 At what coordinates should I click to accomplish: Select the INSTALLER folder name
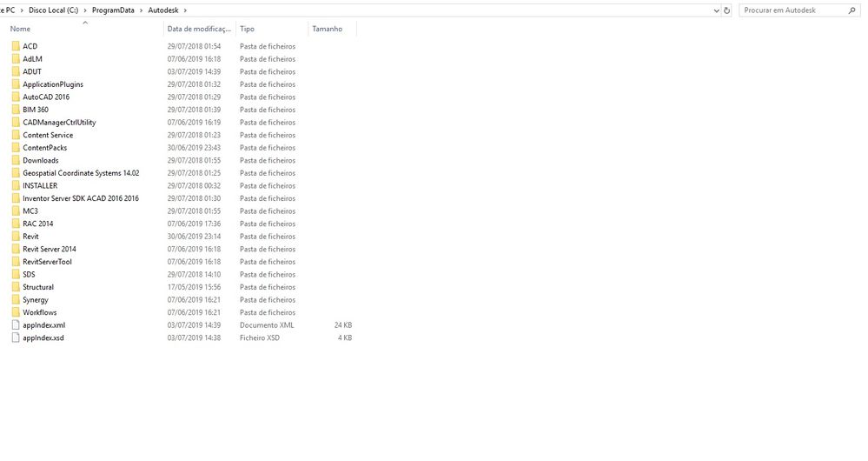click(40, 185)
